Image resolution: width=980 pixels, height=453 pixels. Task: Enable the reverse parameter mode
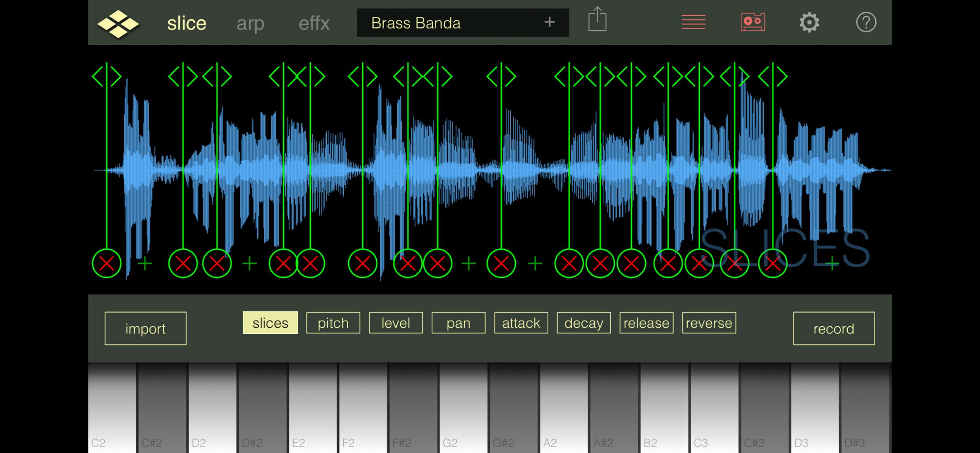pyautogui.click(x=709, y=323)
